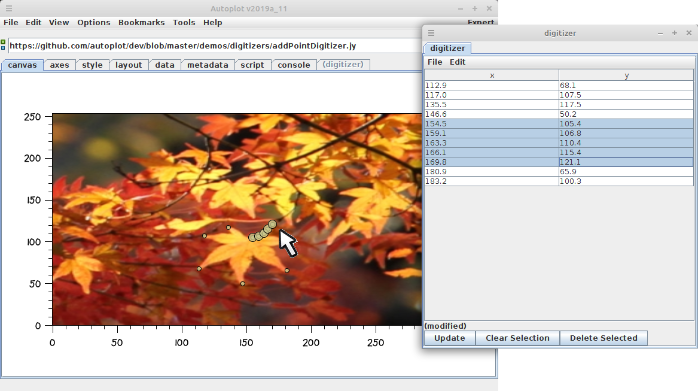Open the Tools menu
Screen dimensions: 698x391
click(x=184, y=22)
